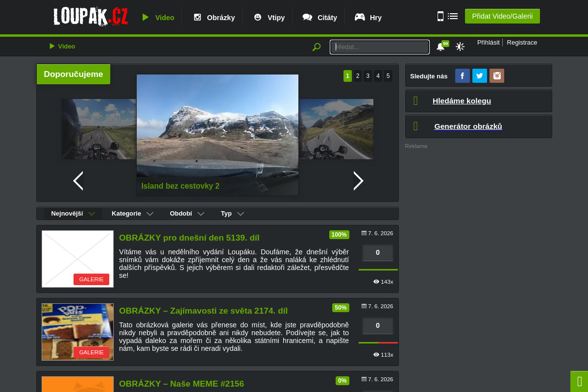588x392 pixels.
Task: Focus the Hledat search field
Action: click(380, 47)
